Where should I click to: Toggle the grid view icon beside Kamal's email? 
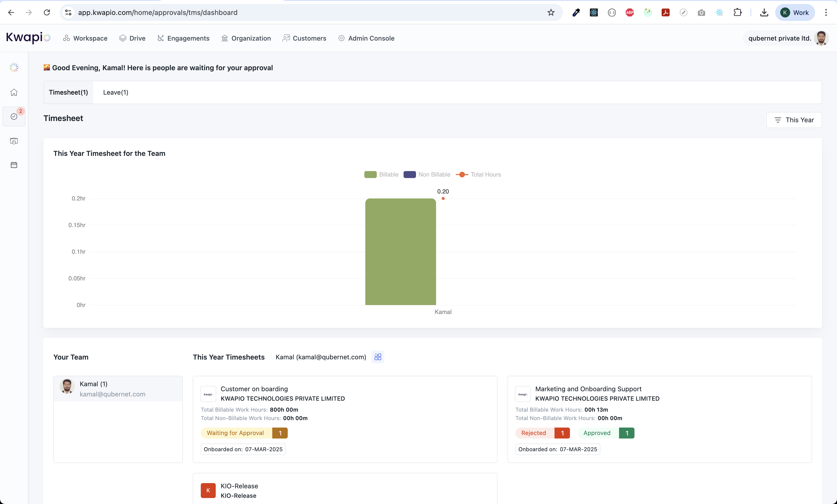378,357
